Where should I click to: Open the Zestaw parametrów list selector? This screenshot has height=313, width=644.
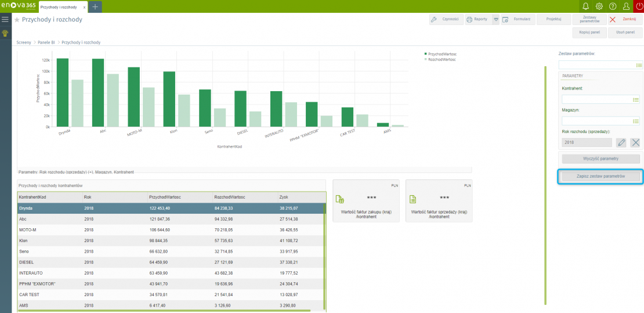pos(639,65)
